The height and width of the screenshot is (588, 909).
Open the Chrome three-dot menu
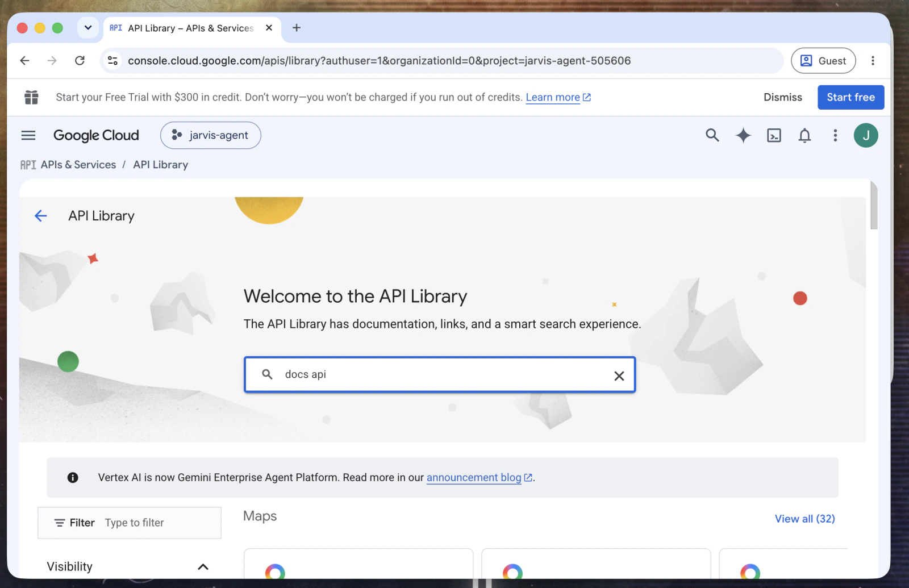(873, 61)
